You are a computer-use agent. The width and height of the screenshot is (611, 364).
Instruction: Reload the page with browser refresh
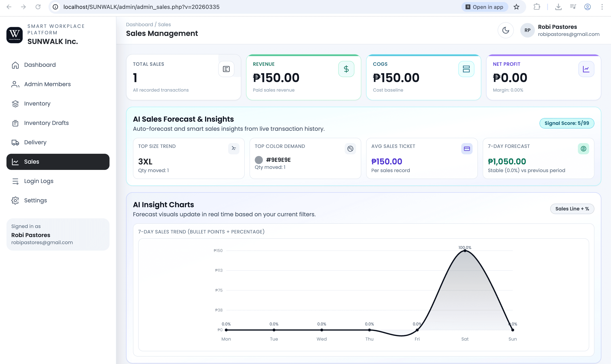tap(38, 7)
